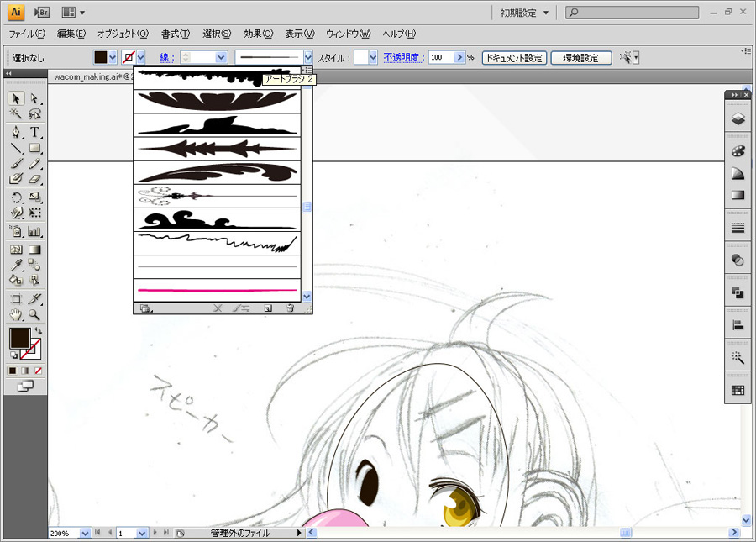Set paint mode to None

pyautogui.click(x=38, y=371)
